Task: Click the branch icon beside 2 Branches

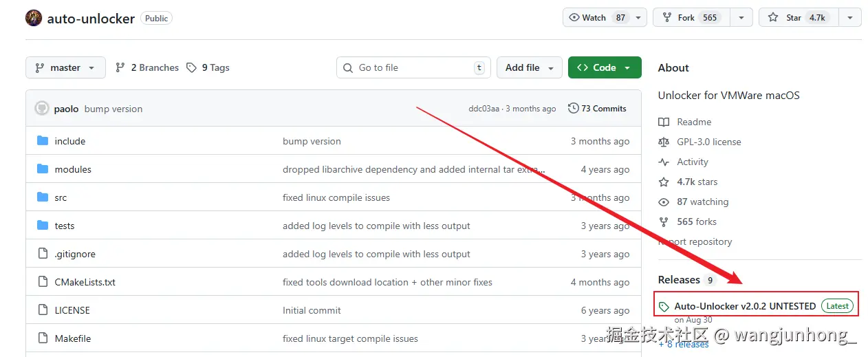Action: [120, 67]
